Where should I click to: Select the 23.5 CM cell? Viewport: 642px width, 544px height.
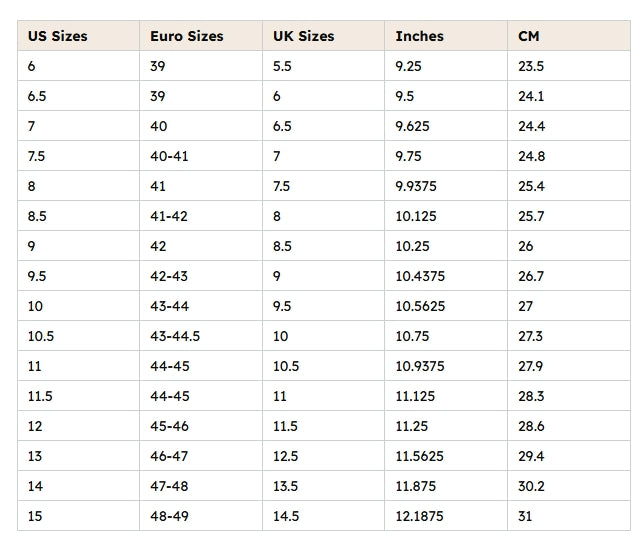(x=569, y=65)
